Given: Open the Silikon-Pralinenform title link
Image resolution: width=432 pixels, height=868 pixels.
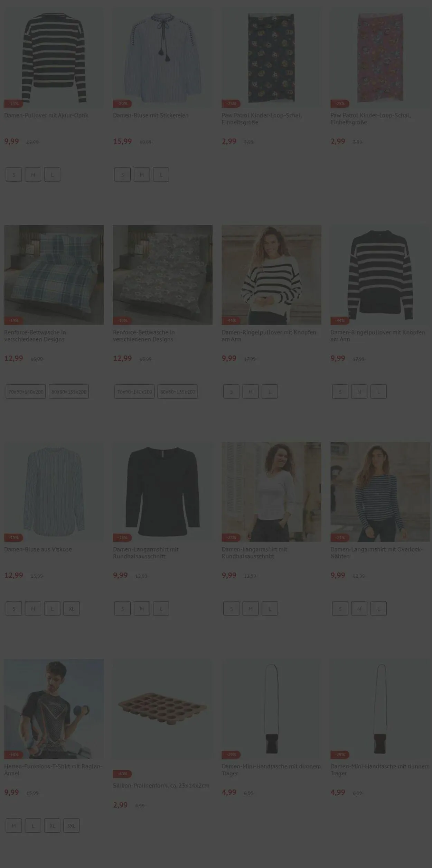Looking at the screenshot, I should click(x=161, y=786).
